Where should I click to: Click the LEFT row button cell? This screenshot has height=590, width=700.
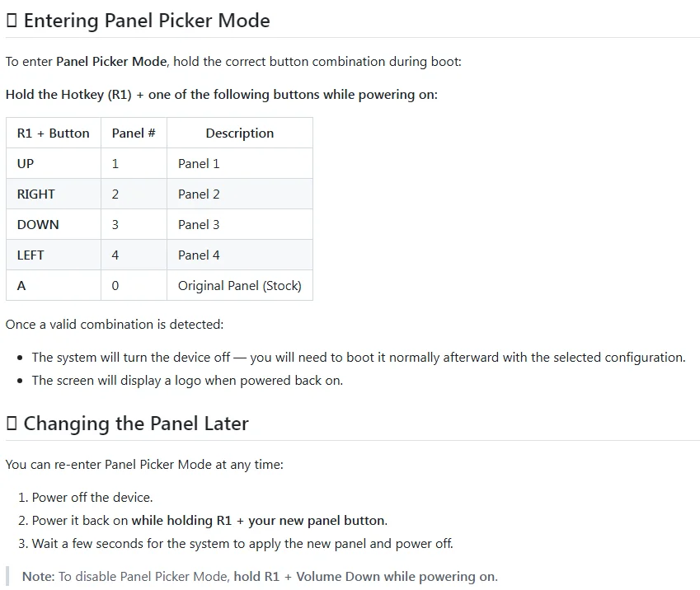click(x=54, y=255)
